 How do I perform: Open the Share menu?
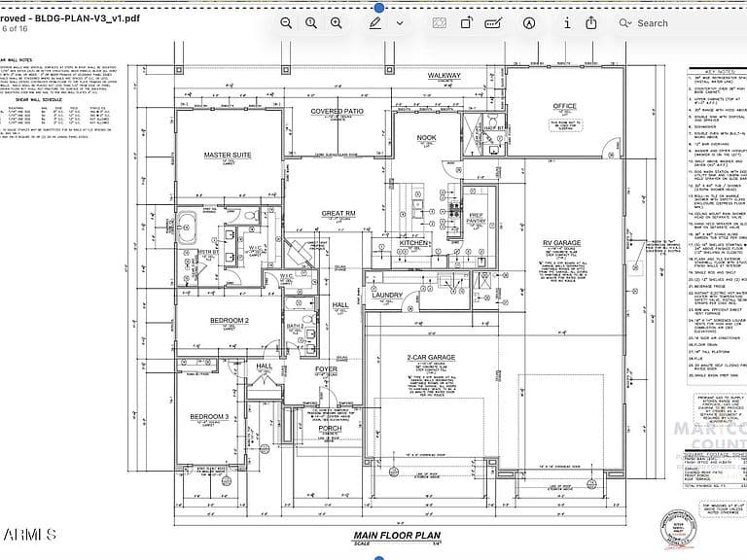point(591,23)
